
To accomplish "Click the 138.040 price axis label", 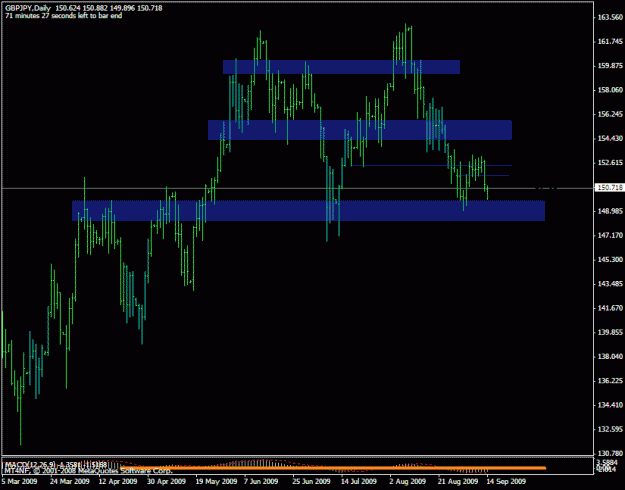I will coord(610,356).
